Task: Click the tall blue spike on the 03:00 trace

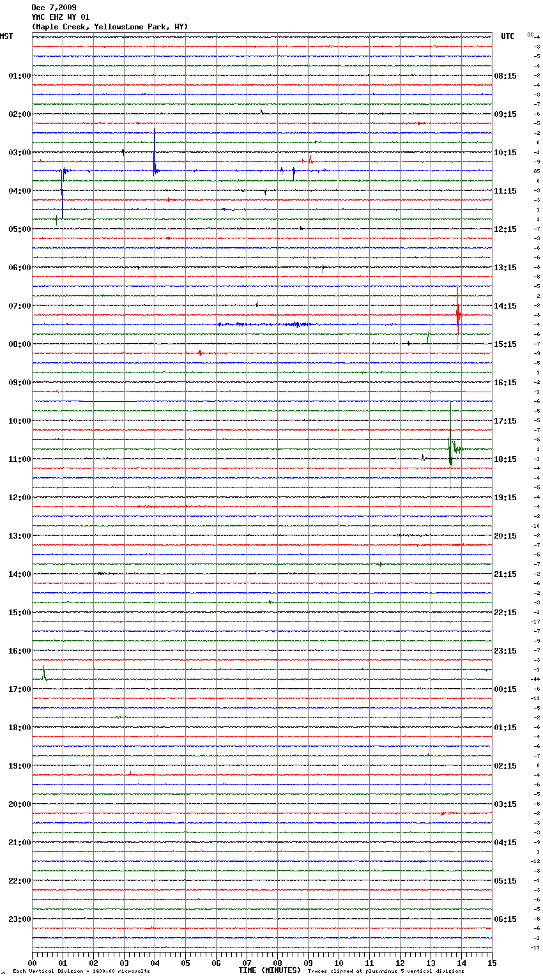Action: pyautogui.click(x=155, y=153)
